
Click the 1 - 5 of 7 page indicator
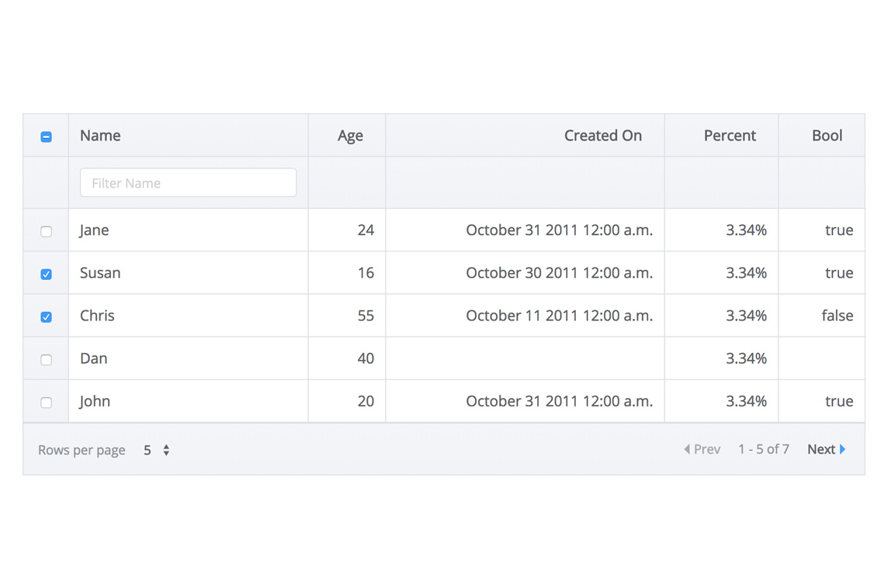coord(763,449)
